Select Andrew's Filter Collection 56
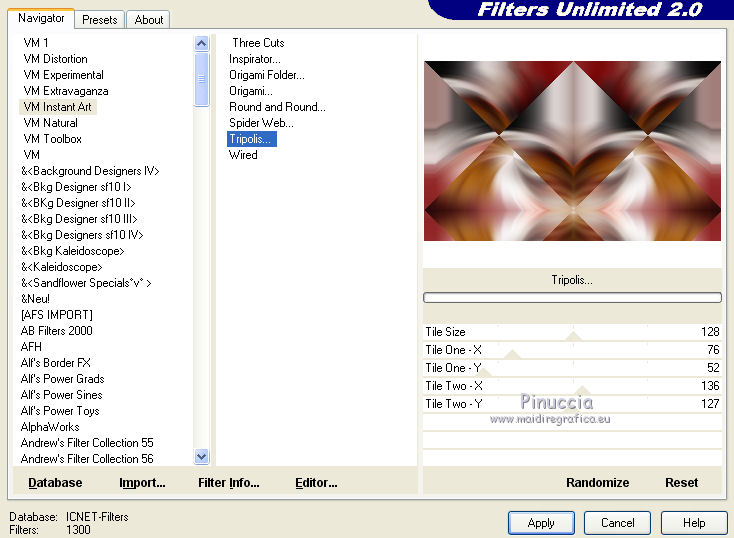This screenshot has height=538, width=734. (87, 458)
